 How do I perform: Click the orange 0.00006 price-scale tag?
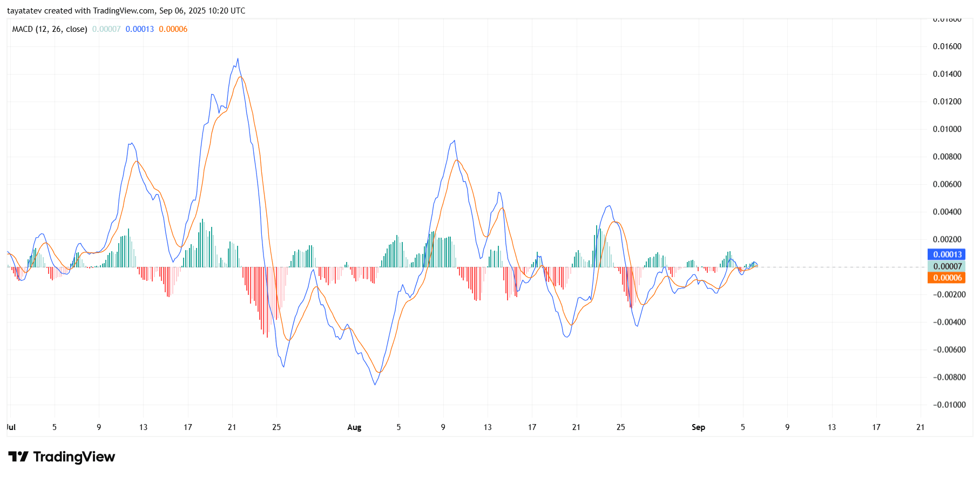(x=947, y=278)
